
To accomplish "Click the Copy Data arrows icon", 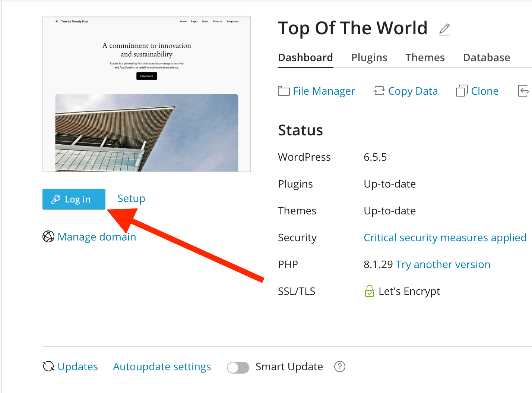I will point(379,91).
